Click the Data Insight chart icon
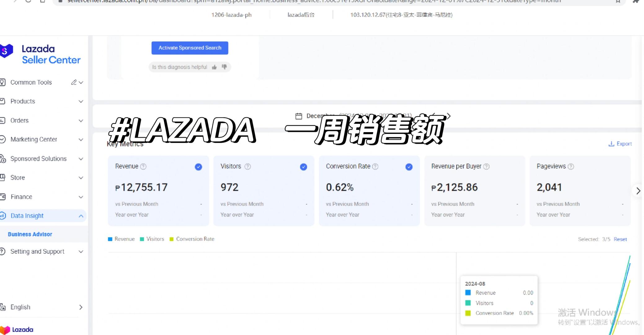This screenshot has height=335, width=644. (x=2, y=216)
